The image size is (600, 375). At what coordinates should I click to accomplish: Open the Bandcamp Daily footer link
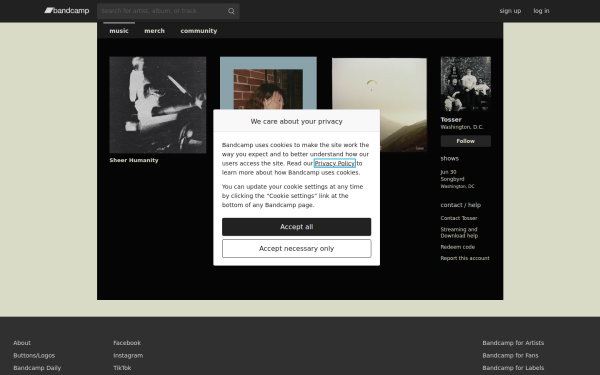(37, 368)
